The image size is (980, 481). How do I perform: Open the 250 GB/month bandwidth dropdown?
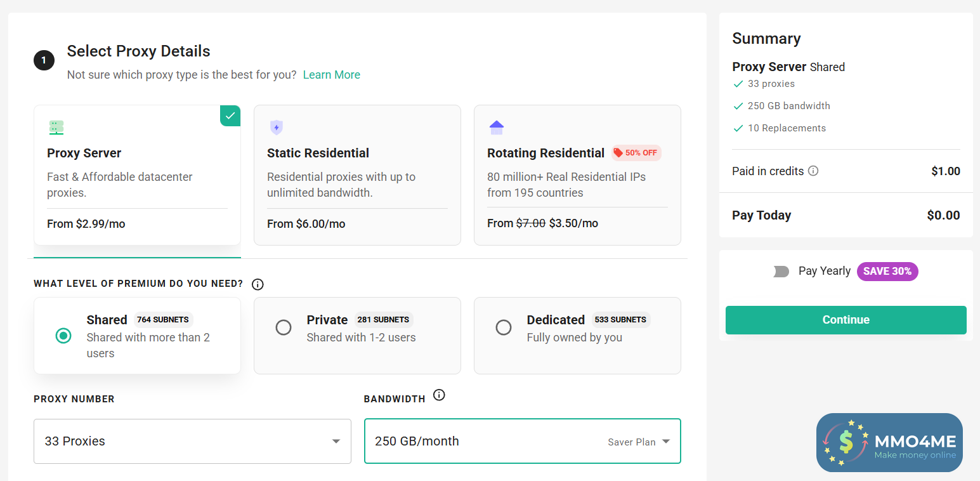[x=482, y=441]
